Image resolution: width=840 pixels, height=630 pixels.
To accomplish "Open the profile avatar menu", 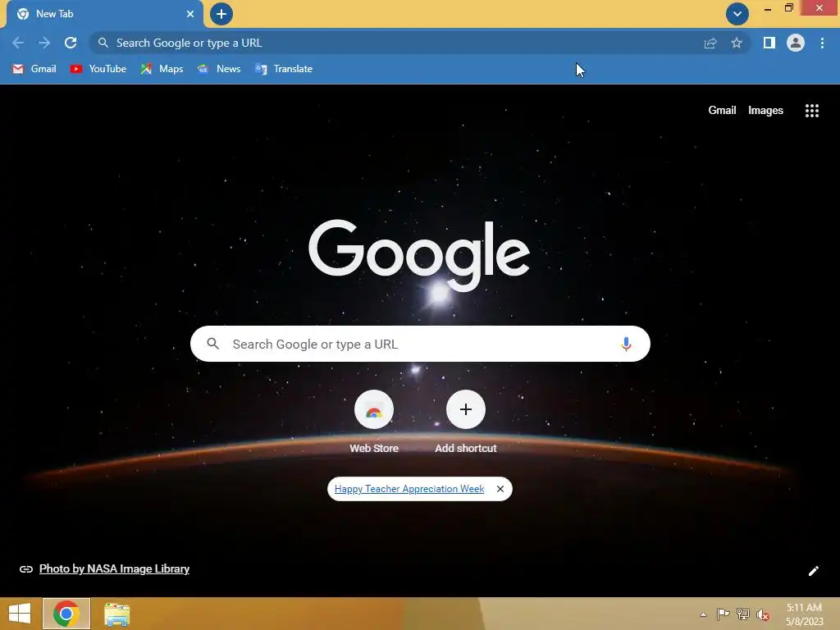I will coord(796,43).
